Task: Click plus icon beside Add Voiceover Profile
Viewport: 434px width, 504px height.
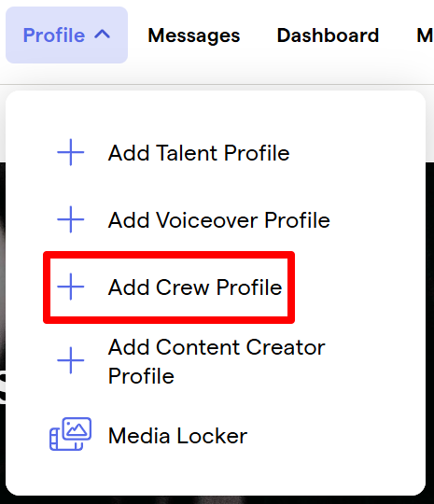Action: click(71, 219)
